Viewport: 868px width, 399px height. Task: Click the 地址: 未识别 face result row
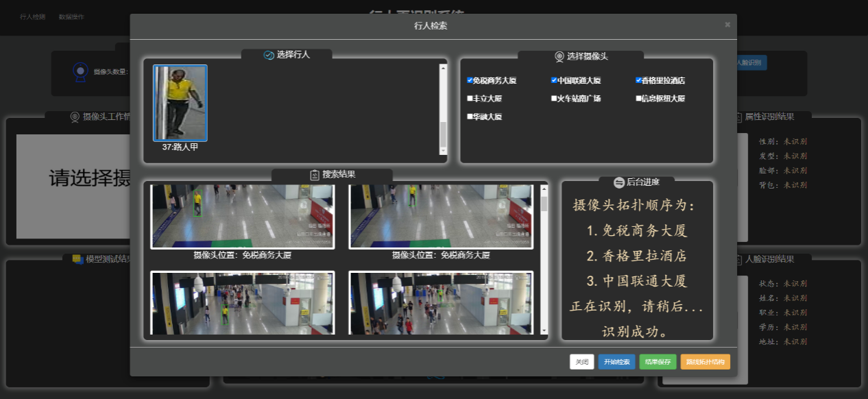(783, 341)
